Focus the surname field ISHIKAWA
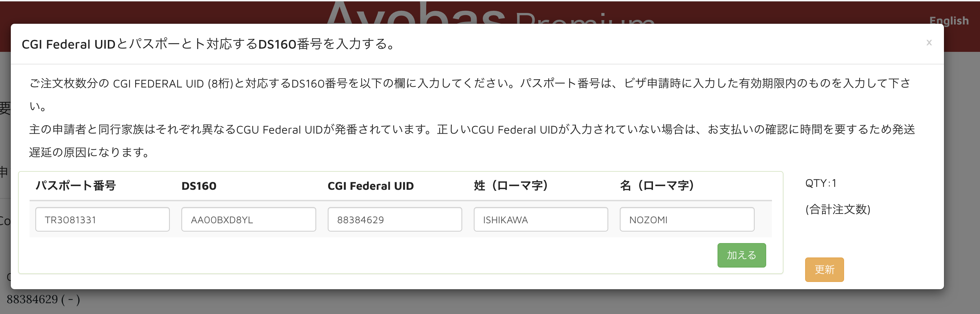The image size is (980, 314). pos(540,219)
